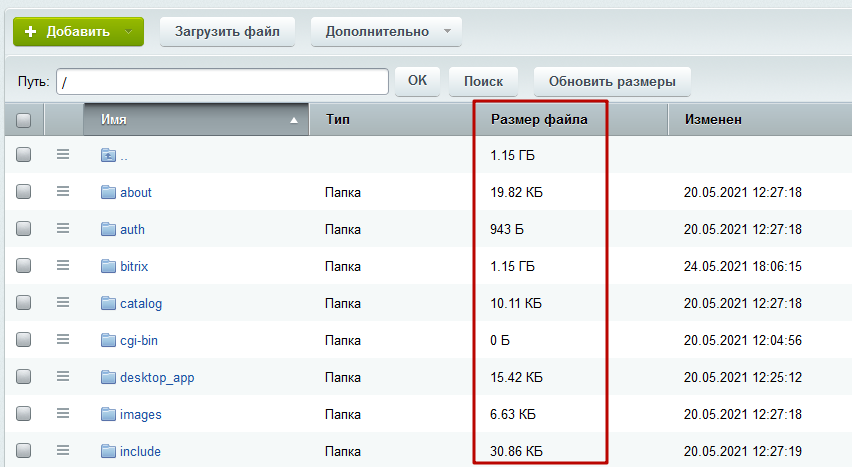Open the hamburger menu for the about folder
The image size is (852, 467).
point(63,192)
